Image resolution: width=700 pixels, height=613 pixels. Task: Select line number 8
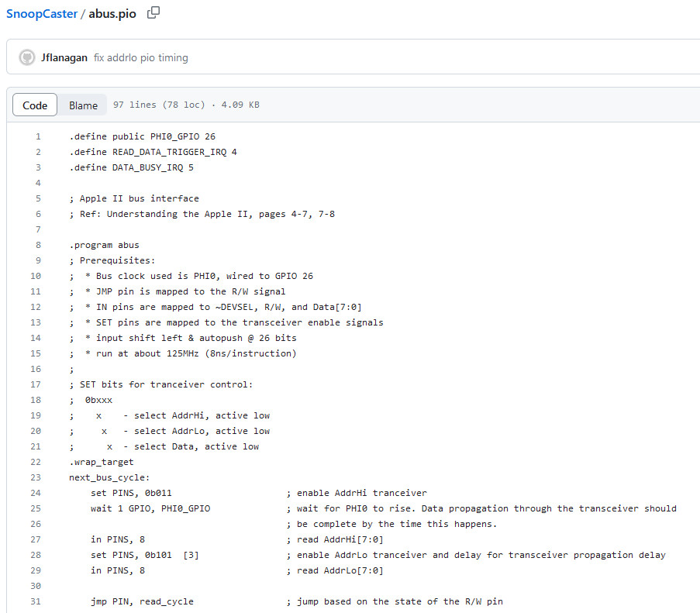38,245
